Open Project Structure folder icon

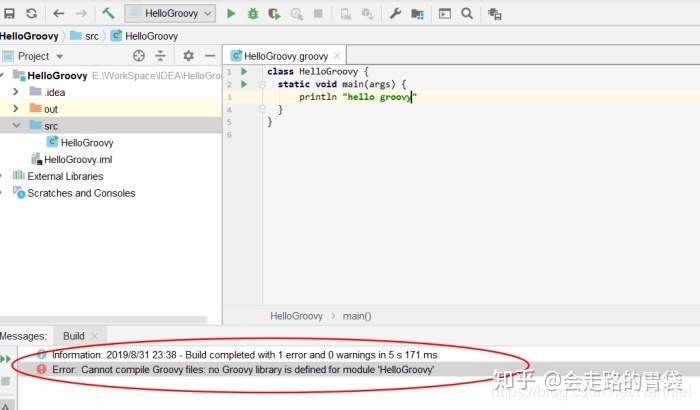click(417, 14)
